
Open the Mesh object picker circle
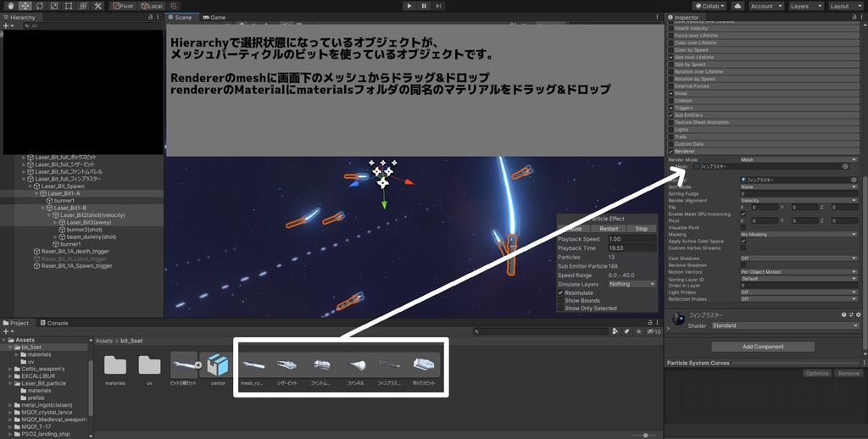click(x=845, y=166)
